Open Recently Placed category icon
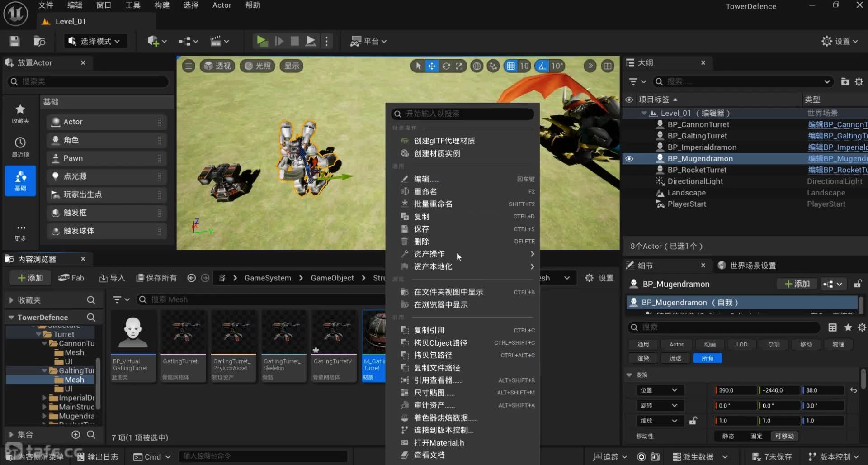Screen dimensions: 868x465 click(x=20, y=147)
